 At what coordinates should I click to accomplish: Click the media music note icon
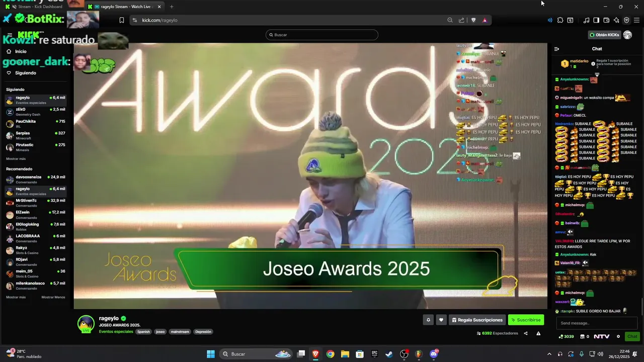(x=586, y=20)
